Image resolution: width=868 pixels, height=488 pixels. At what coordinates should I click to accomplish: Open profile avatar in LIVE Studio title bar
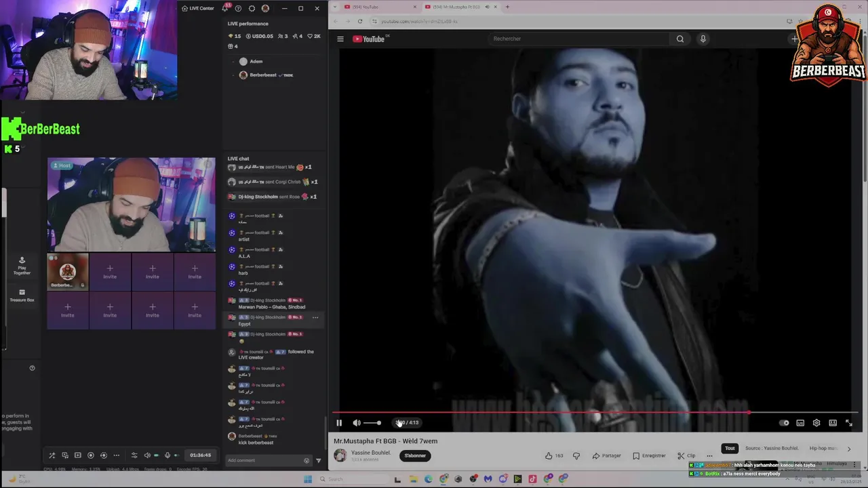click(x=265, y=8)
